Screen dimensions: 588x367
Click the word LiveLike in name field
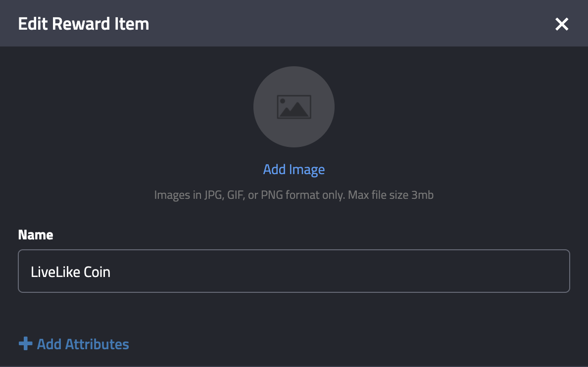click(55, 272)
